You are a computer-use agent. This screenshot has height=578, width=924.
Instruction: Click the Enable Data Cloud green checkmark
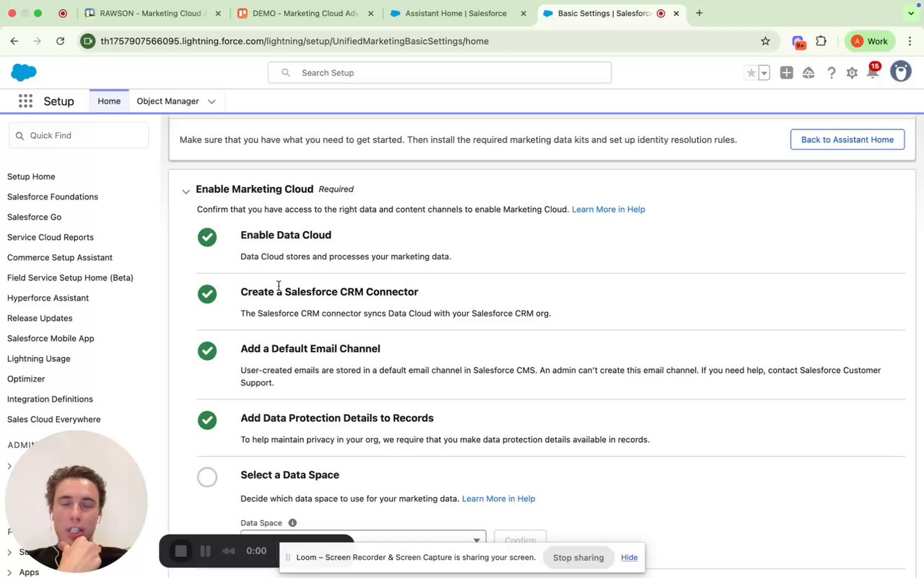pyautogui.click(x=207, y=237)
